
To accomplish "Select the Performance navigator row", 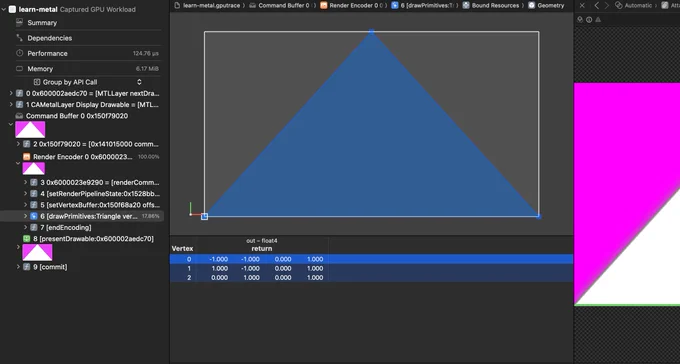I will click(x=87, y=53).
